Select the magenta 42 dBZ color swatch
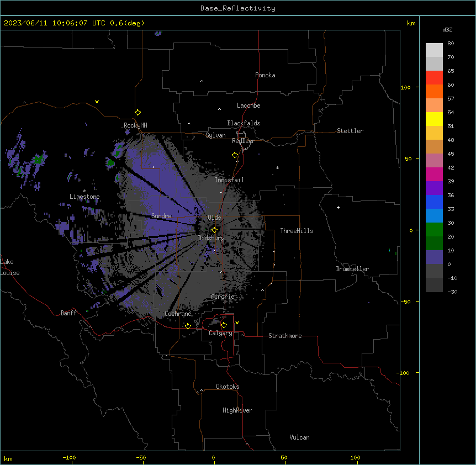The height and width of the screenshot is (465, 476). point(434,174)
